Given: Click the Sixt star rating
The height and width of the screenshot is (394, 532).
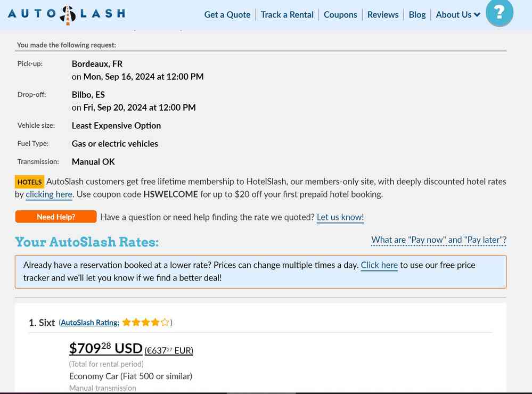Looking at the screenshot, I should pos(145,322).
